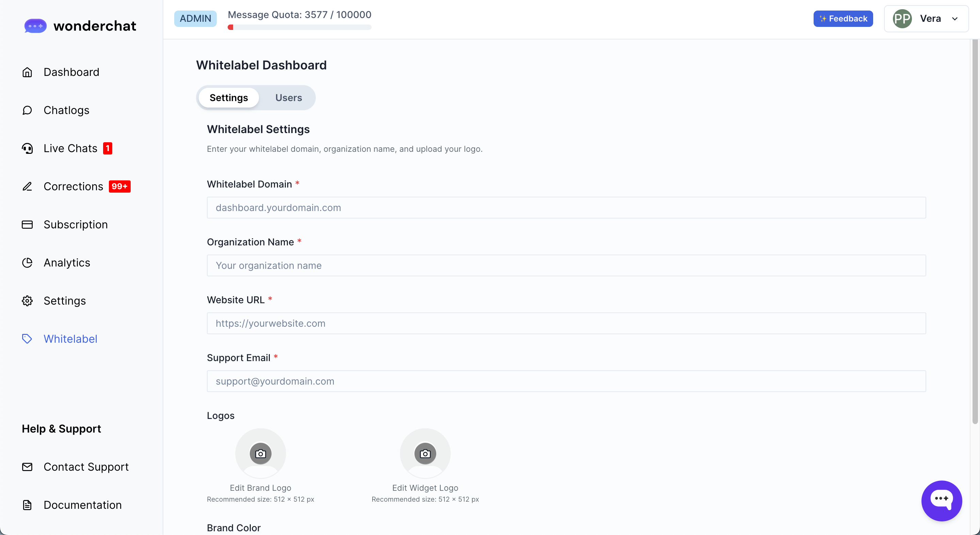Image resolution: width=980 pixels, height=535 pixels.
Task: Select the Settings tab
Action: pos(229,98)
